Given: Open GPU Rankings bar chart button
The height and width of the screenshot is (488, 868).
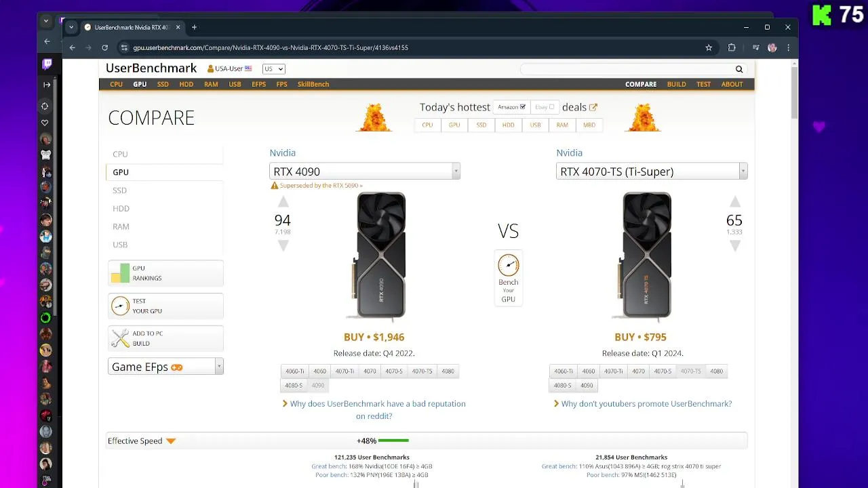Looking at the screenshot, I should [165, 273].
